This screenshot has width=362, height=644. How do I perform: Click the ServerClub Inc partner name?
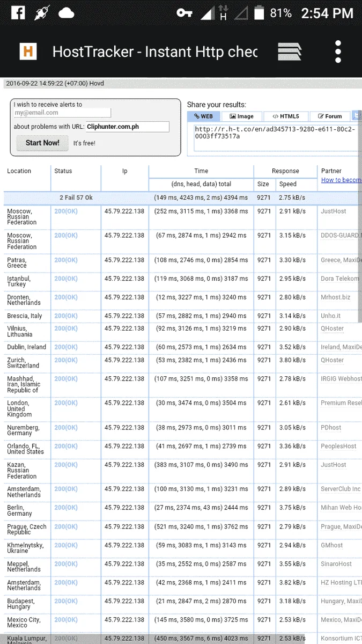click(x=341, y=489)
